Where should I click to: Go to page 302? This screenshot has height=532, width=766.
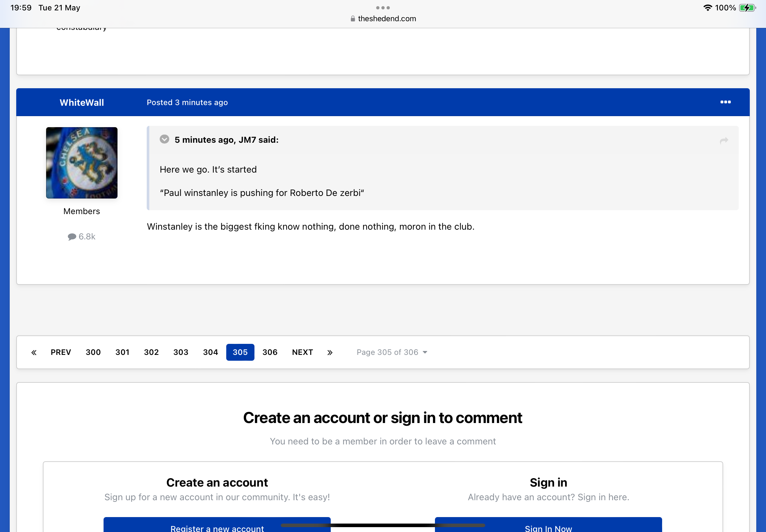pyautogui.click(x=151, y=352)
